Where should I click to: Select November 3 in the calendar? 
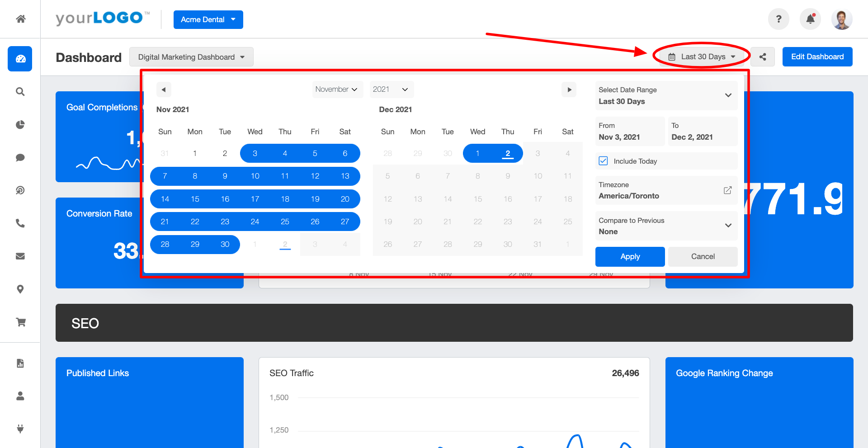point(255,153)
